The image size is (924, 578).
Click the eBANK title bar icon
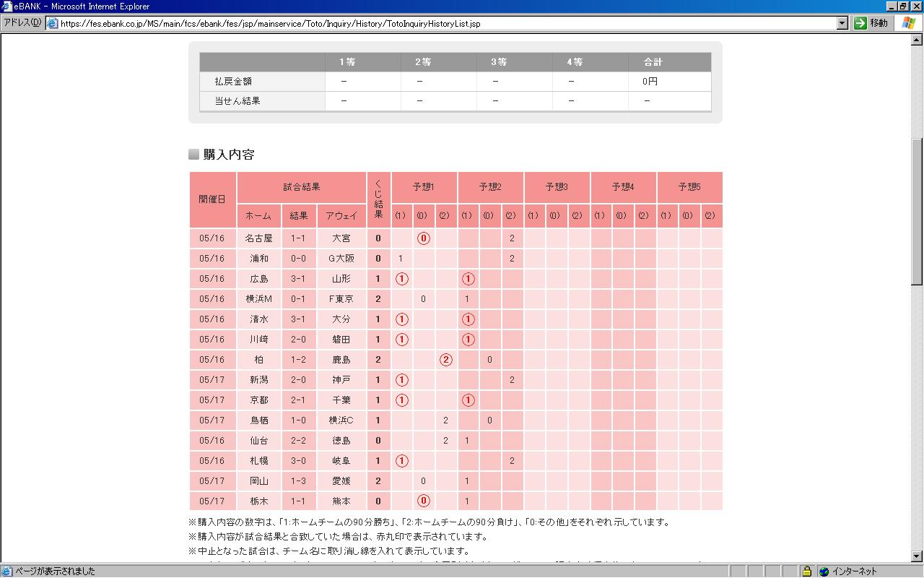click(6, 7)
